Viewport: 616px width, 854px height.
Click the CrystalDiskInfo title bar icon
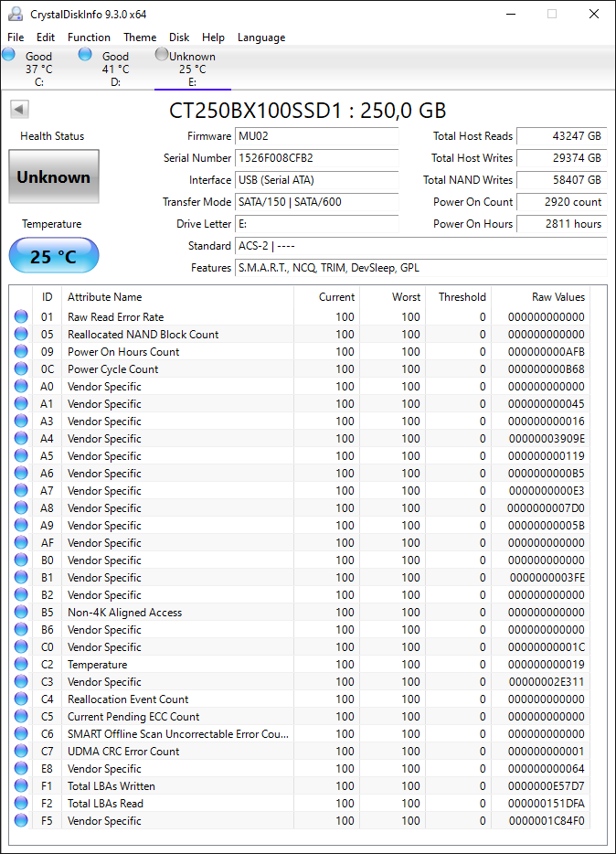click(x=16, y=14)
